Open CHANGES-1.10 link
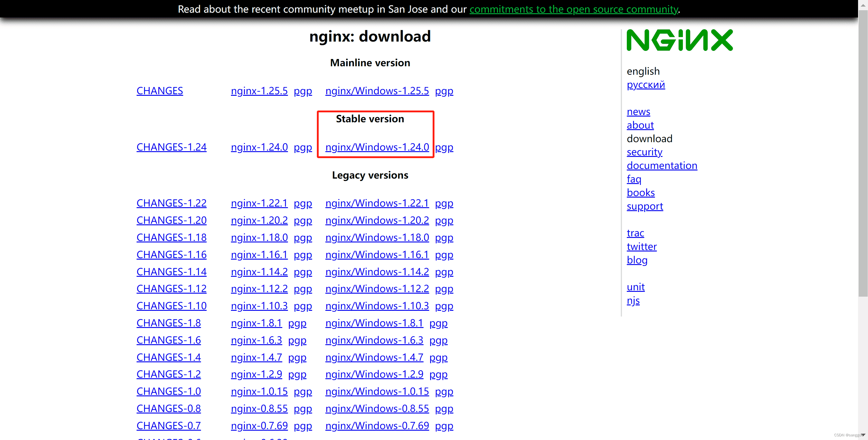Viewport: 868px width, 440px height. 172,305
